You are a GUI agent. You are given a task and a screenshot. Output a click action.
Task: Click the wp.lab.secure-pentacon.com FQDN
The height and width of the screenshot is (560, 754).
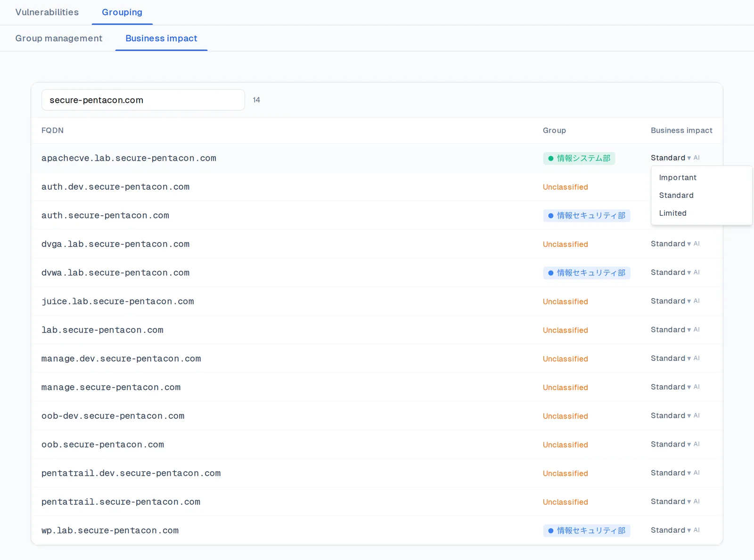(110, 531)
